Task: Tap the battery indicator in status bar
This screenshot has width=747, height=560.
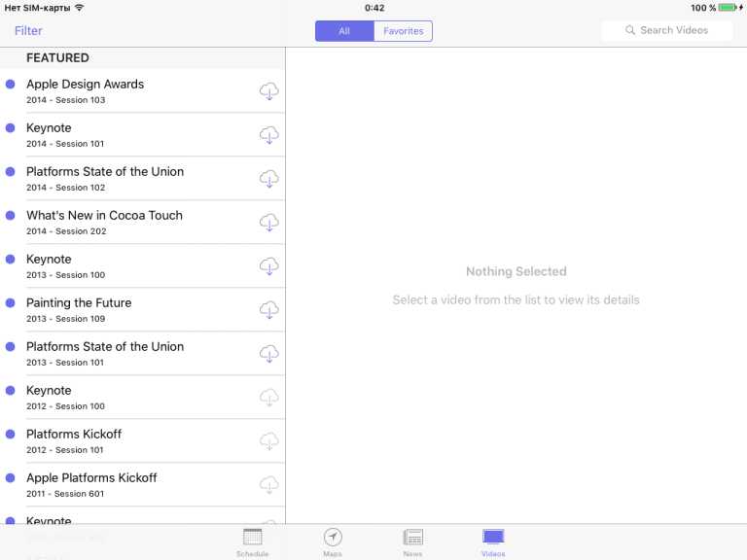Action: [728, 8]
